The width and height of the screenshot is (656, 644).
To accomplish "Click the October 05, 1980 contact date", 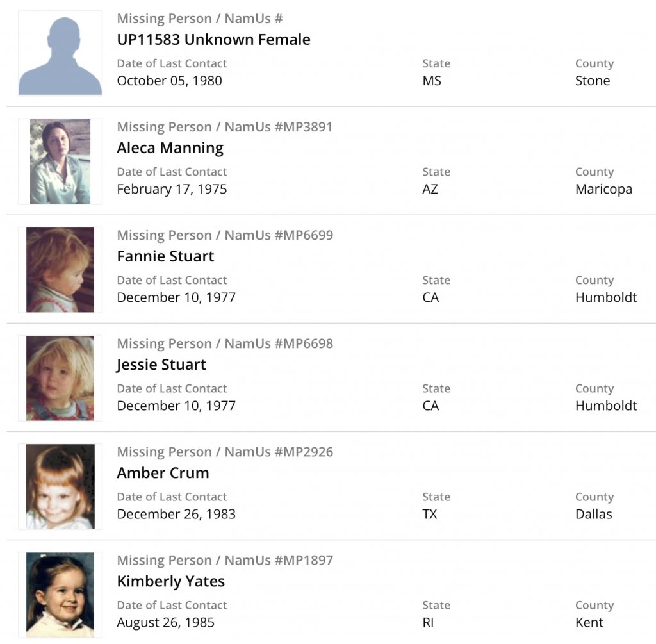I will coord(169,81).
